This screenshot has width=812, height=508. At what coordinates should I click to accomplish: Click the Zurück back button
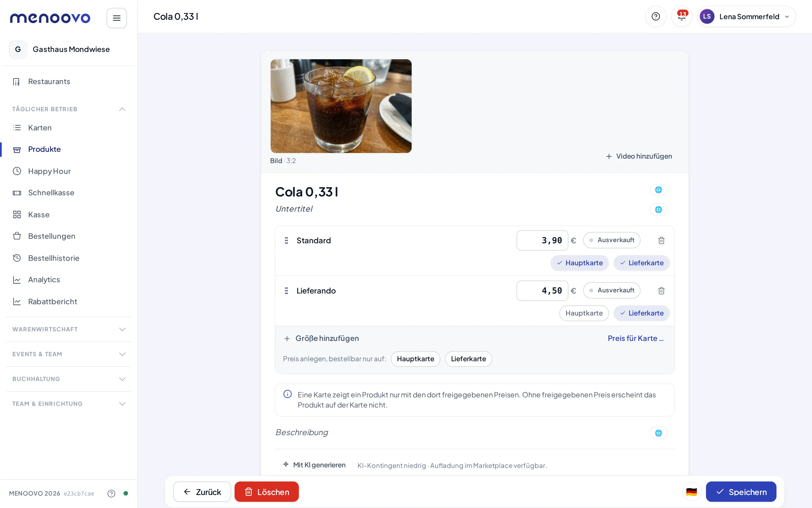[202, 492]
